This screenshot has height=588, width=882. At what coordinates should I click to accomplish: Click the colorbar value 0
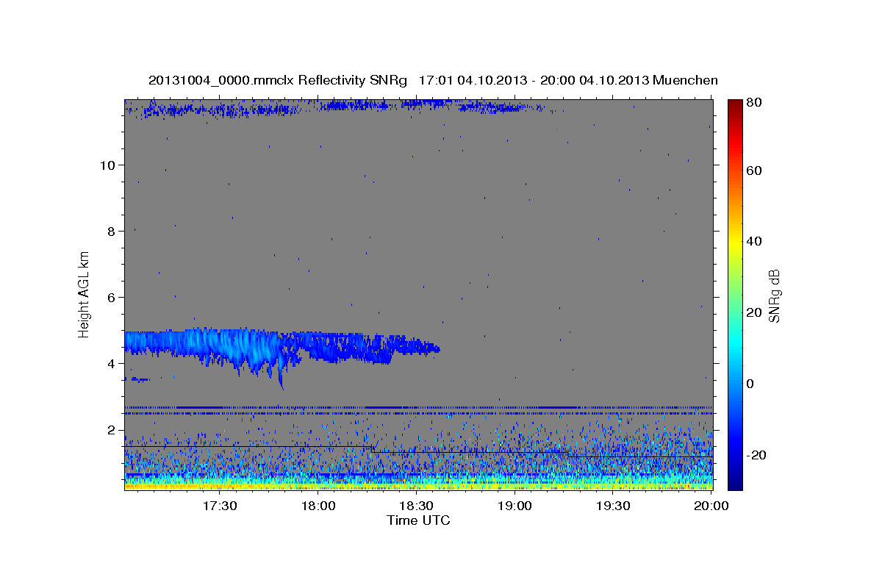[x=752, y=384]
